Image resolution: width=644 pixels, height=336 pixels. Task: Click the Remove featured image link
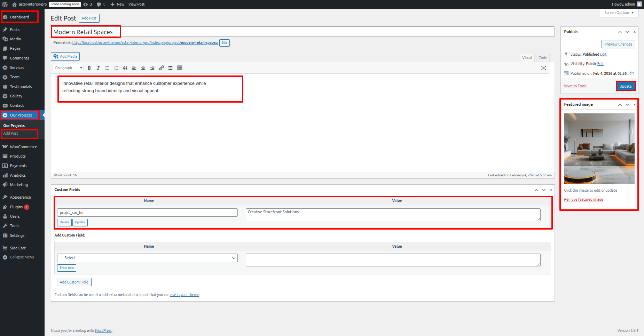coord(583,200)
